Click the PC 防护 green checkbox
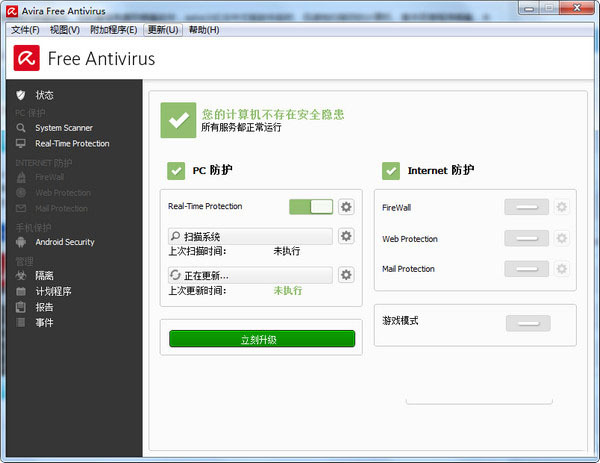The image size is (600, 463). point(176,171)
